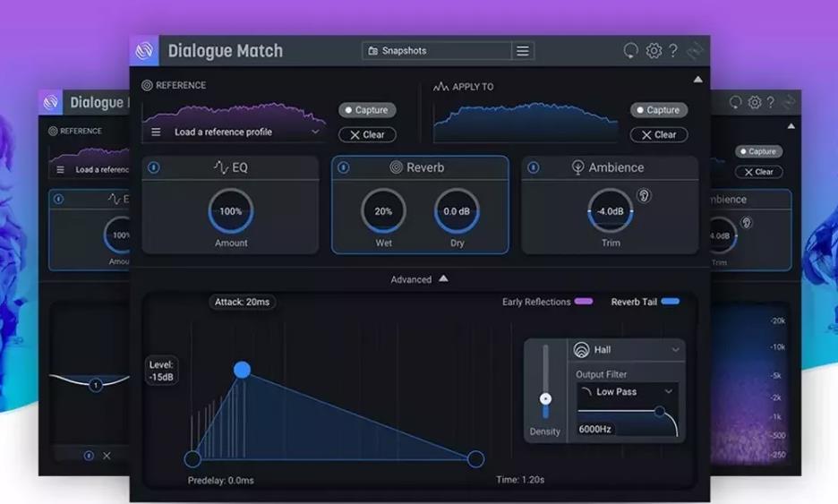Viewport: 838px width, 504px height.
Task: Click the reverb envelope attack peak node
Action: click(242, 370)
